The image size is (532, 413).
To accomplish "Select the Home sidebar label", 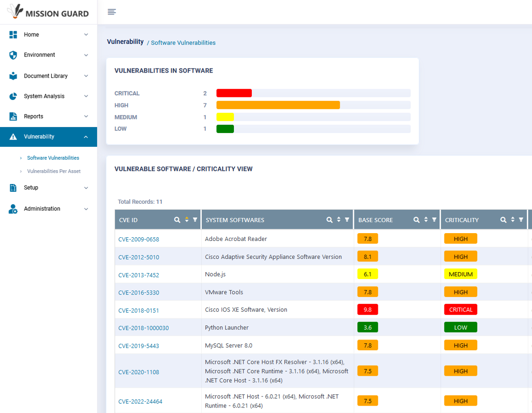I will click(31, 34).
